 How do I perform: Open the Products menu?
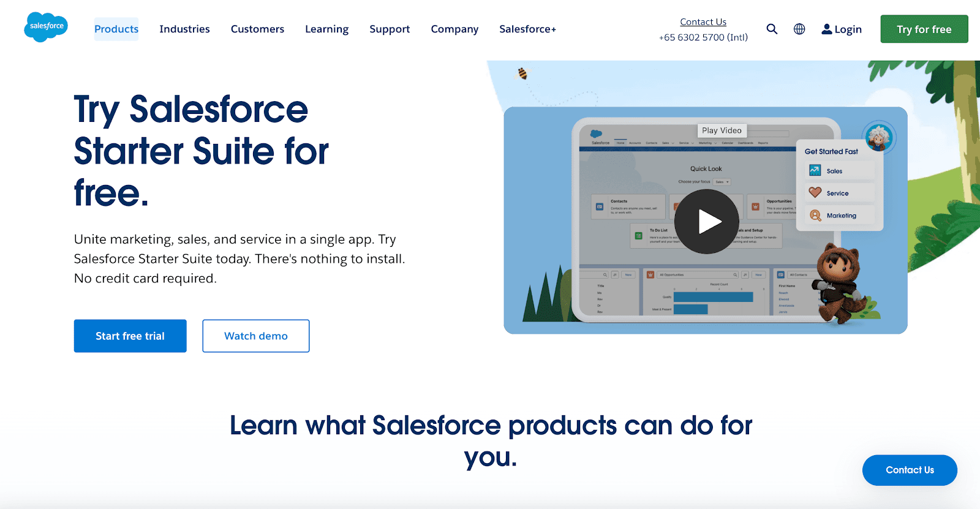pyautogui.click(x=116, y=29)
